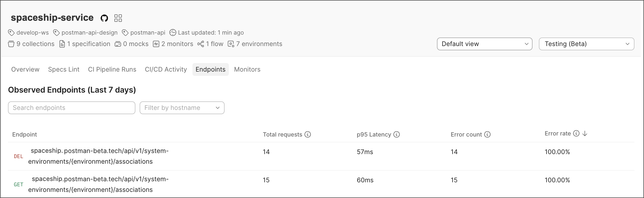
Task: Click the 57ms latency value
Action: pyautogui.click(x=365, y=152)
